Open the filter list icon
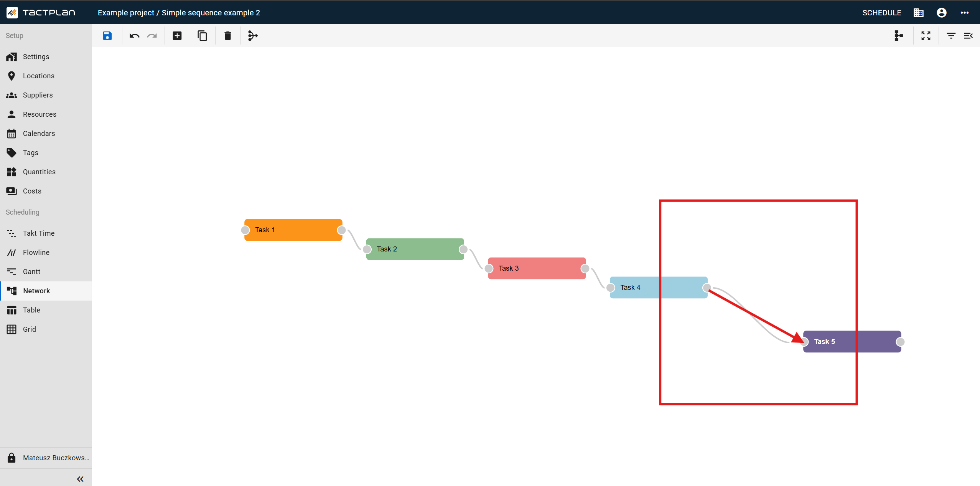Screen dimensions: 980x486 951,36
